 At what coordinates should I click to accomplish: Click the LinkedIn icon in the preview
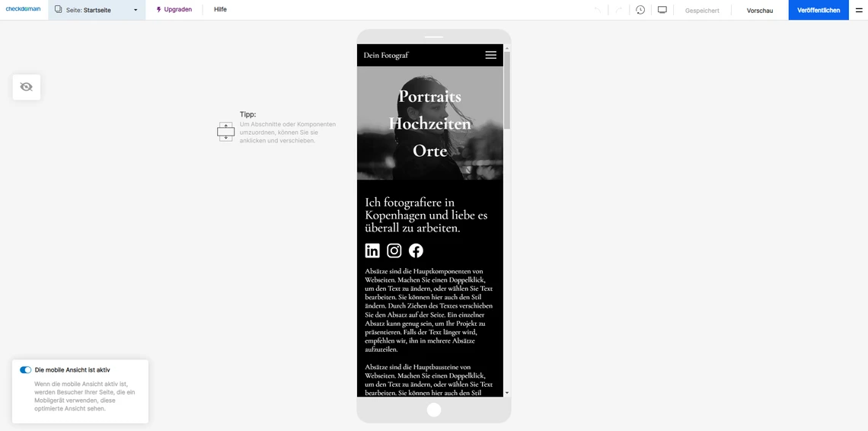pos(372,251)
